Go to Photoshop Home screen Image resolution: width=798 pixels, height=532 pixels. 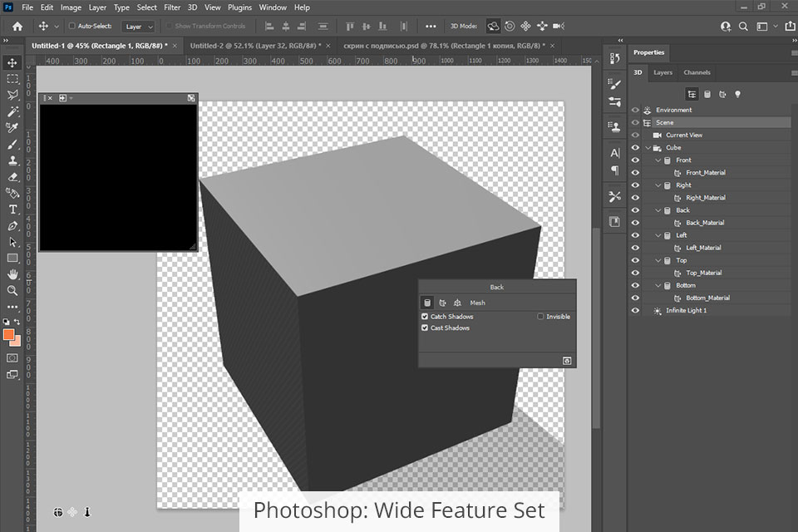[x=17, y=27]
